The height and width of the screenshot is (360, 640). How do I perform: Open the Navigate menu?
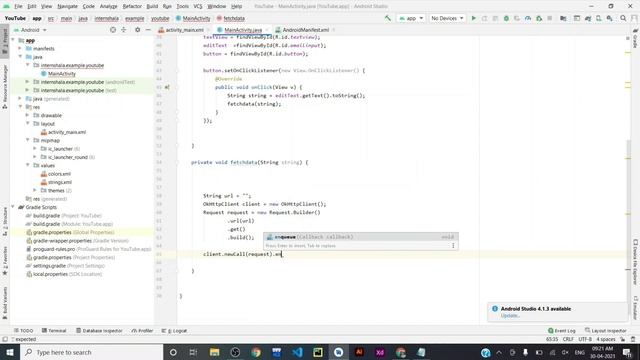(x=67, y=6)
